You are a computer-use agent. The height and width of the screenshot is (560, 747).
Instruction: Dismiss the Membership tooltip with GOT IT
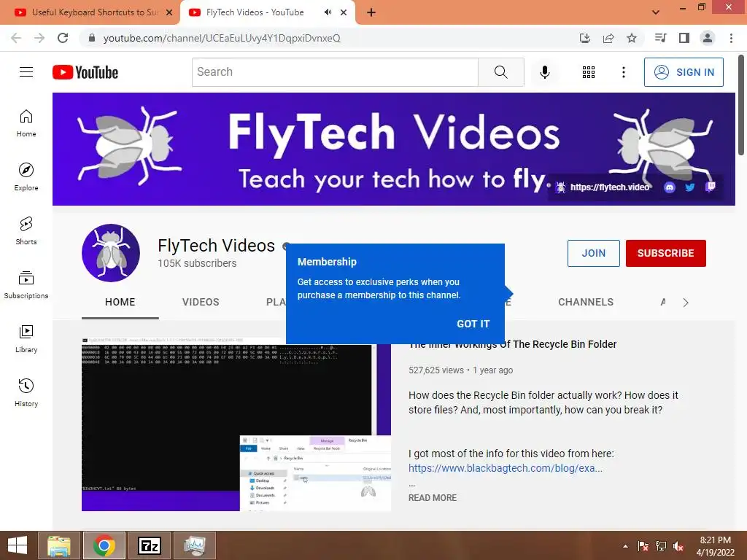pyautogui.click(x=473, y=324)
